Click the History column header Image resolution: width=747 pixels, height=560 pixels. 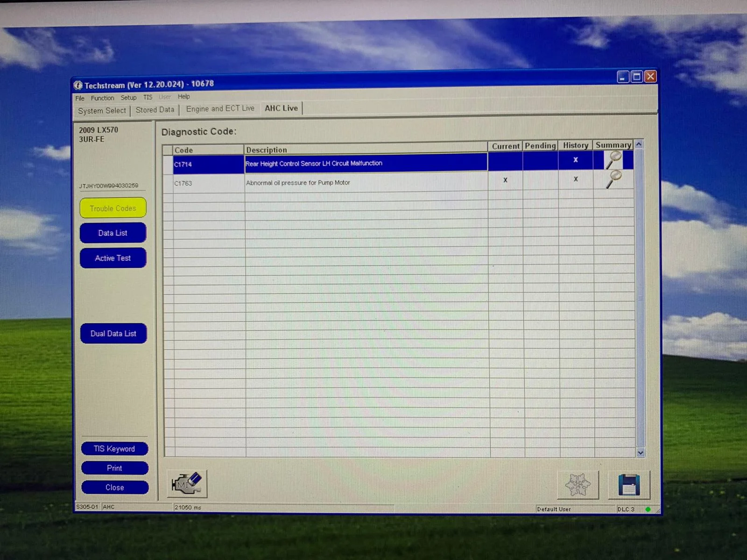(576, 145)
